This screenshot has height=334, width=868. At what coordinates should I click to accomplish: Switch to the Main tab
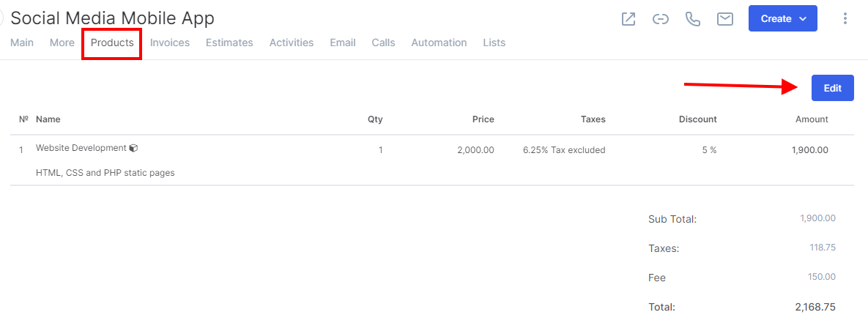click(22, 42)
